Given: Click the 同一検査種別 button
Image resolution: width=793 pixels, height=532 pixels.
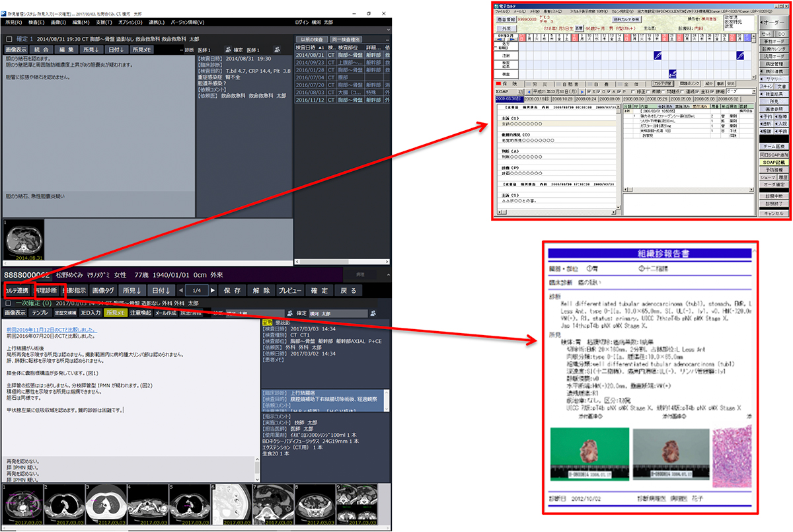Looking at the screenshot, I should tap(345, 40).
